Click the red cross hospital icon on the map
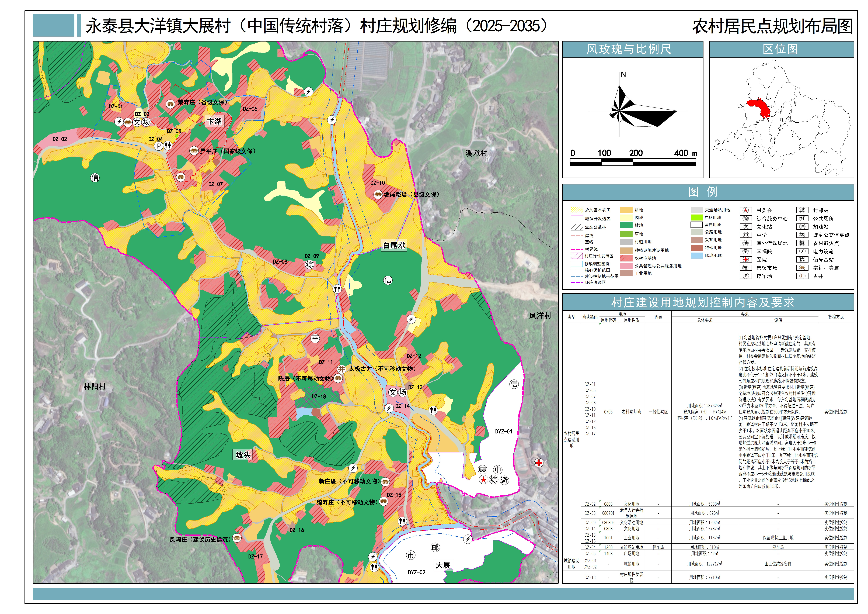This screenshot has height=614, width=868. tap(538, 462)
